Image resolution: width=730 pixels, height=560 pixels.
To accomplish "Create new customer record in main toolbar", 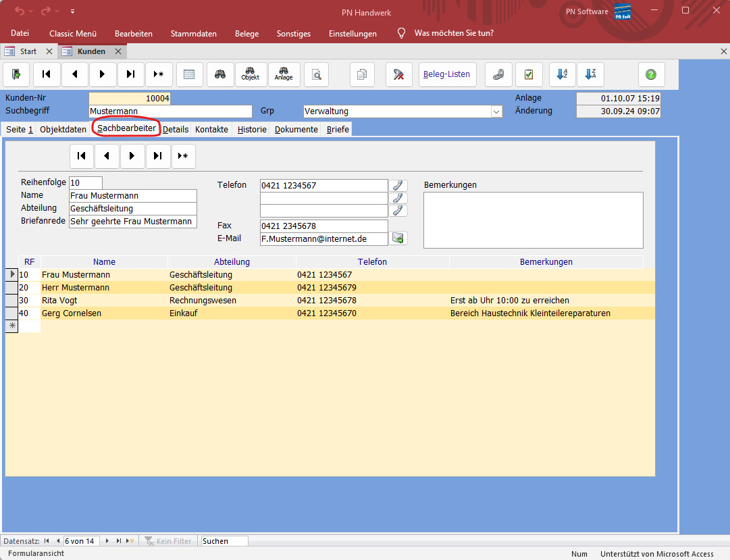I will 159,74.
